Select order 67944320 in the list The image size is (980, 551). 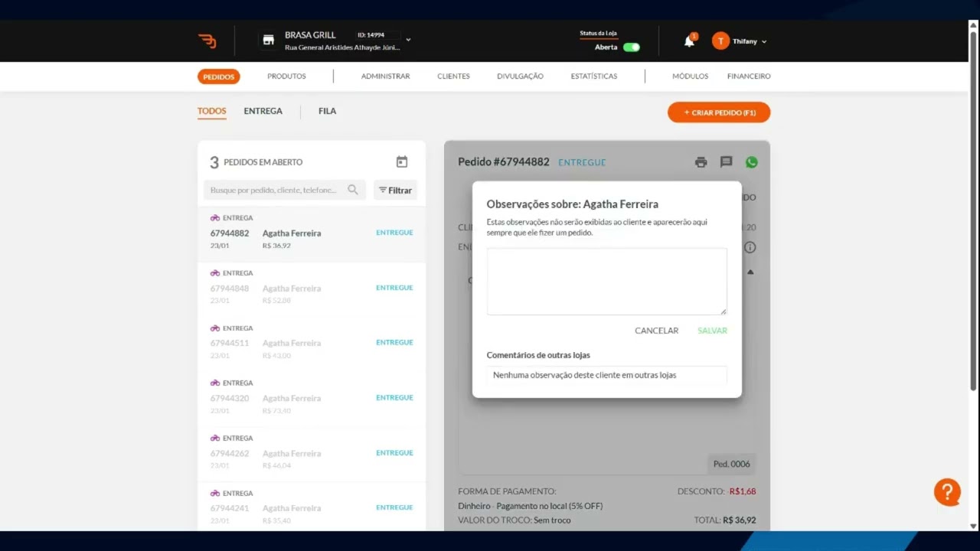click(x=312, y=399)
